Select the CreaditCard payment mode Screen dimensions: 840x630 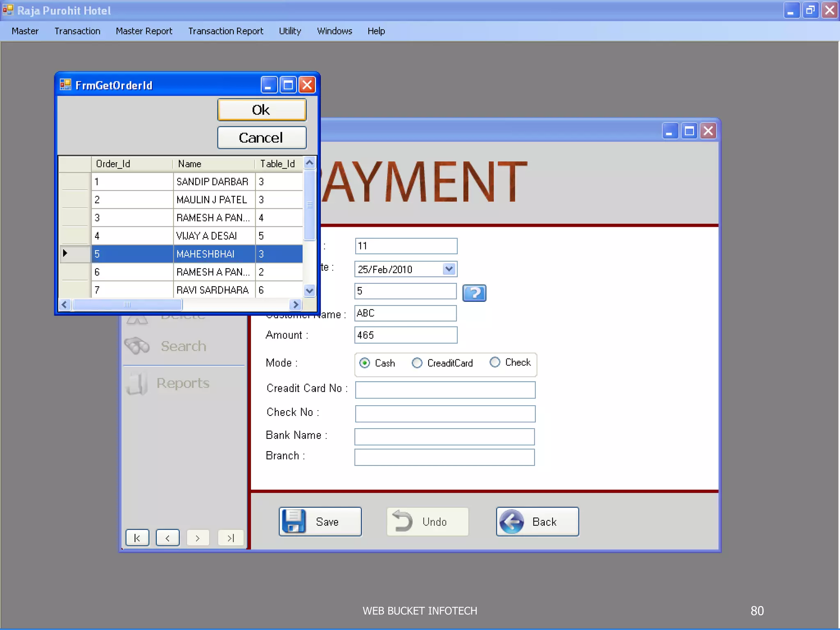[x=417, y=363]
